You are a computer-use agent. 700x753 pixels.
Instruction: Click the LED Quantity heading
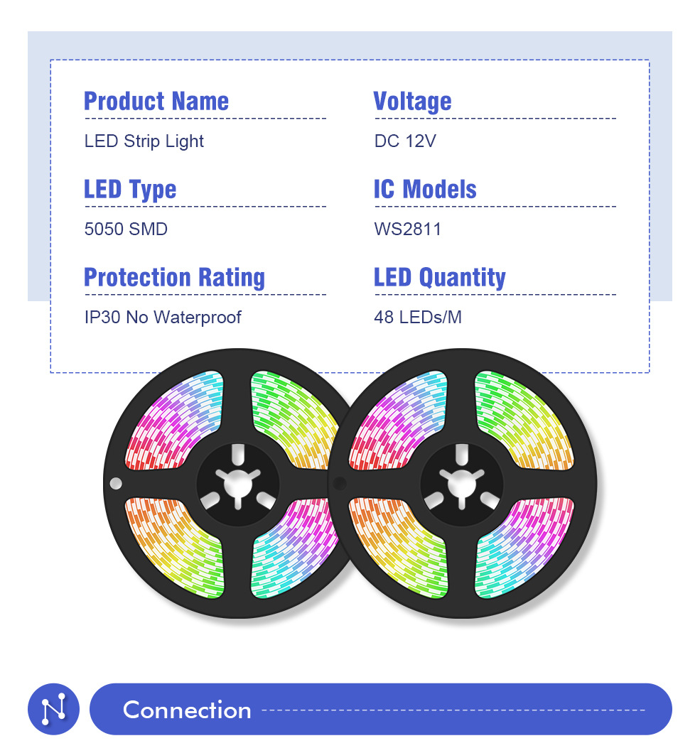[x=439, y=277]
